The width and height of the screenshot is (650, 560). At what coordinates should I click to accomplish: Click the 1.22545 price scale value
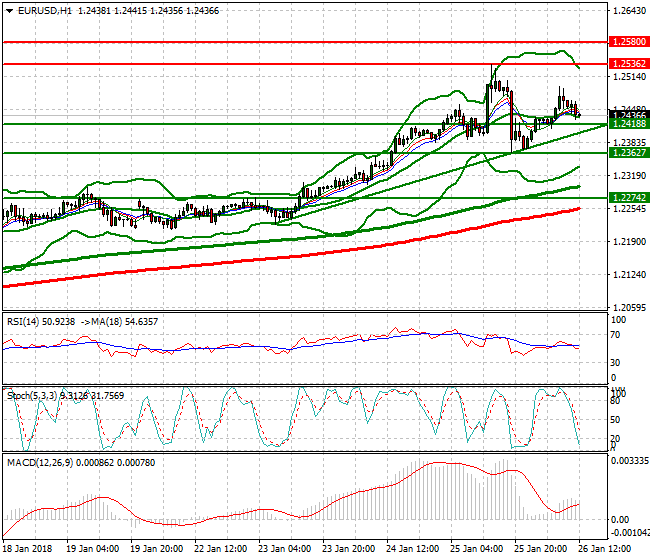[630, 208]
